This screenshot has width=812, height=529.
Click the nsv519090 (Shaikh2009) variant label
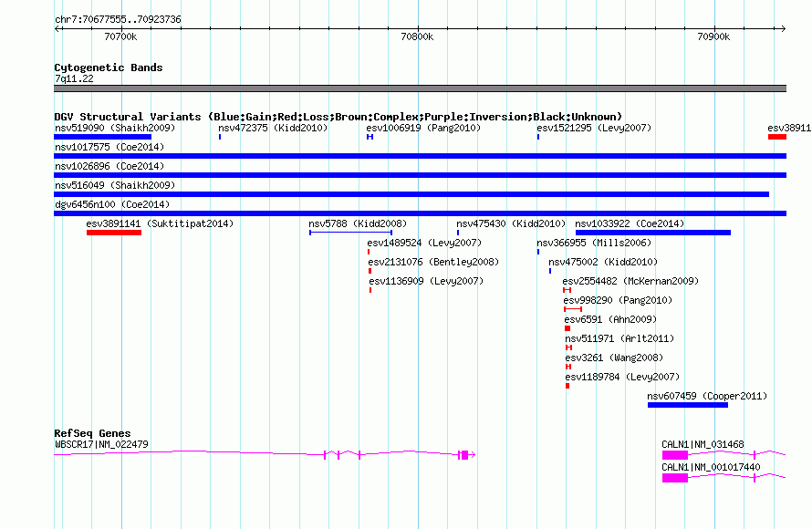(x=115, y=128)
